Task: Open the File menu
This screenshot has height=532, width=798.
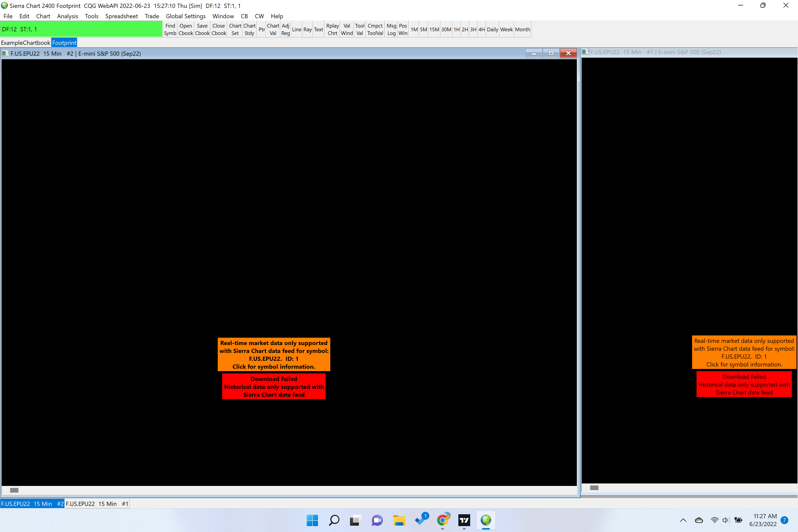Action: point(8,16)
